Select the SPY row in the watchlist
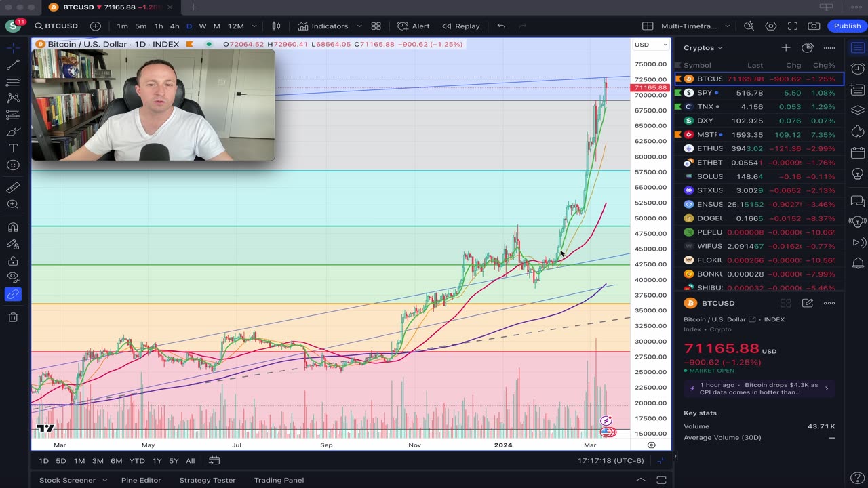The height and width of the screenshot is (488, 868). click(759, 93)
